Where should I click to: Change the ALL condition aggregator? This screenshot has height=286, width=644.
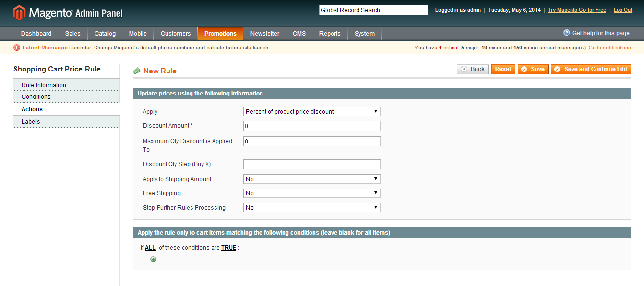pos(150,248)
